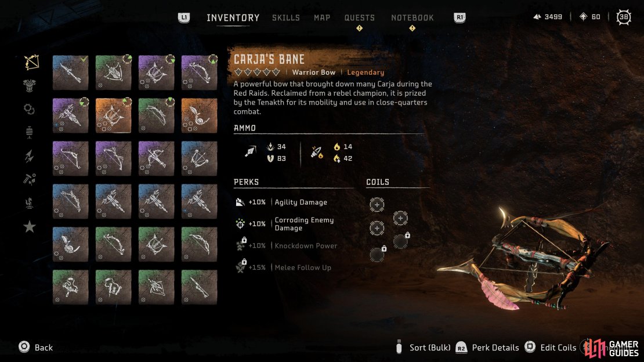The width and height of the screenshot is (644, 362).
Task: Select the fire arrow ammo icon
Action: (316, 152)
